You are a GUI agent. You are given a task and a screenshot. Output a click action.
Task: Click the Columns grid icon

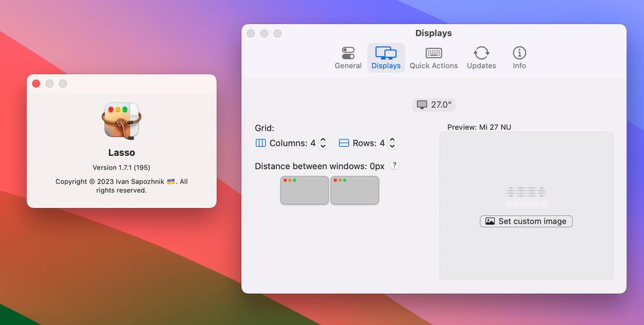click(x=261, y=143)
